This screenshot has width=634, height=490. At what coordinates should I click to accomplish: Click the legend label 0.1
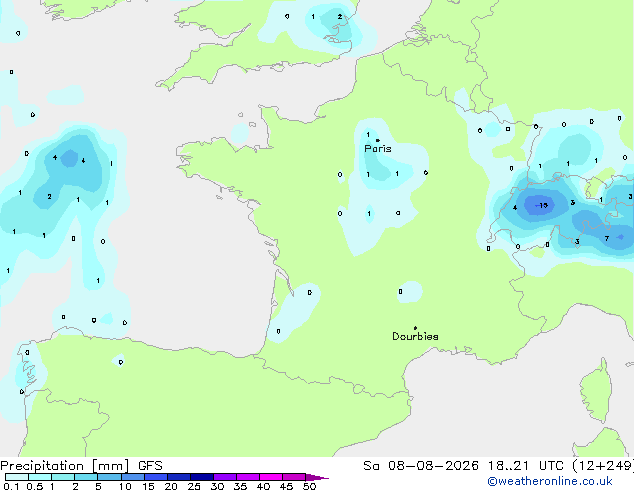[x=11, y=486]
